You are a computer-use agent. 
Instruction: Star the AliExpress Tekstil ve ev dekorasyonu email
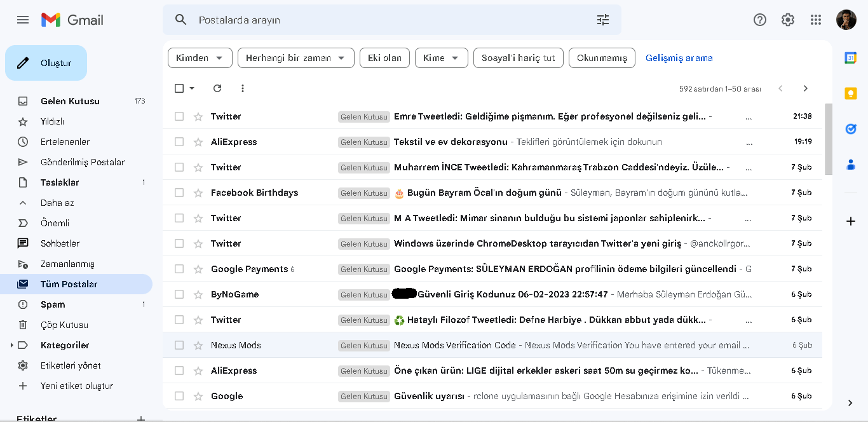[198, 142]
